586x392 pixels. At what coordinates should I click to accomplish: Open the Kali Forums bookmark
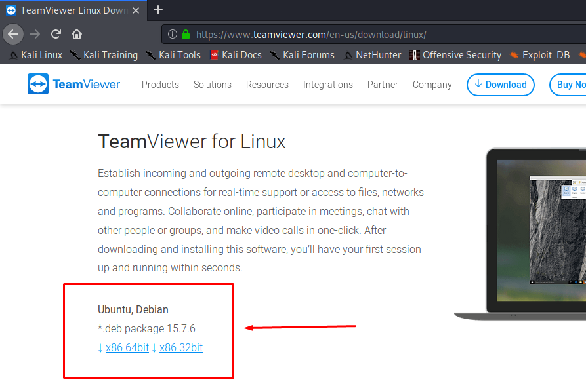tap(302, 55)
